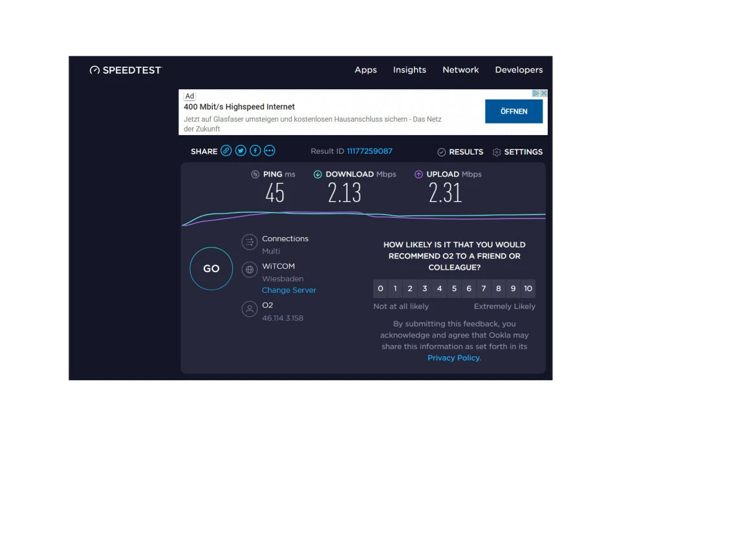Click Change Server link
Viewport: 756px width, 534px height.
289,290
